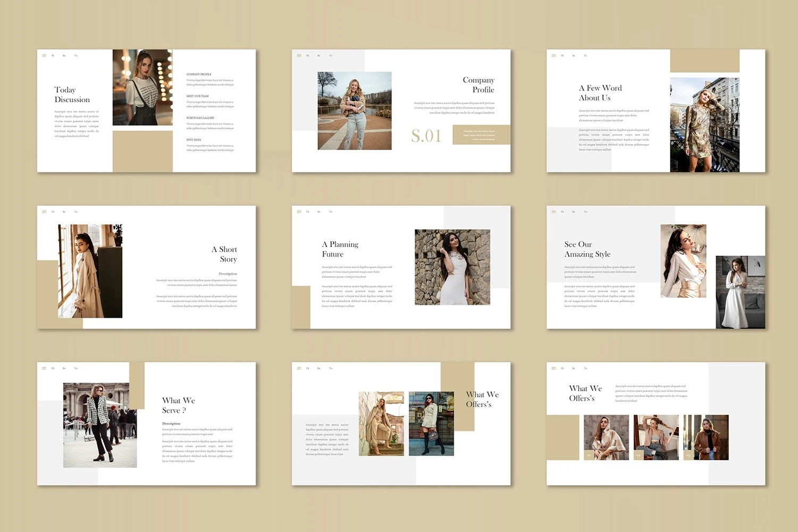Click the beige text box beside S.01
798x532 pixels.
click(x=481, y=135)
